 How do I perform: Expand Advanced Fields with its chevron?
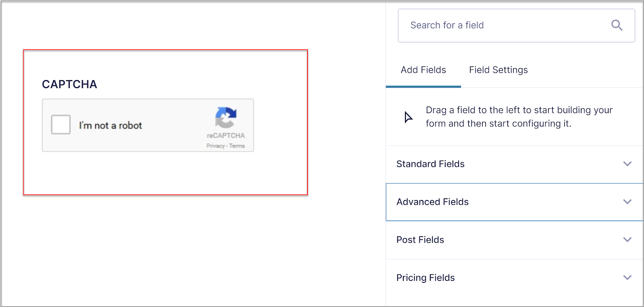click(627, 202)
